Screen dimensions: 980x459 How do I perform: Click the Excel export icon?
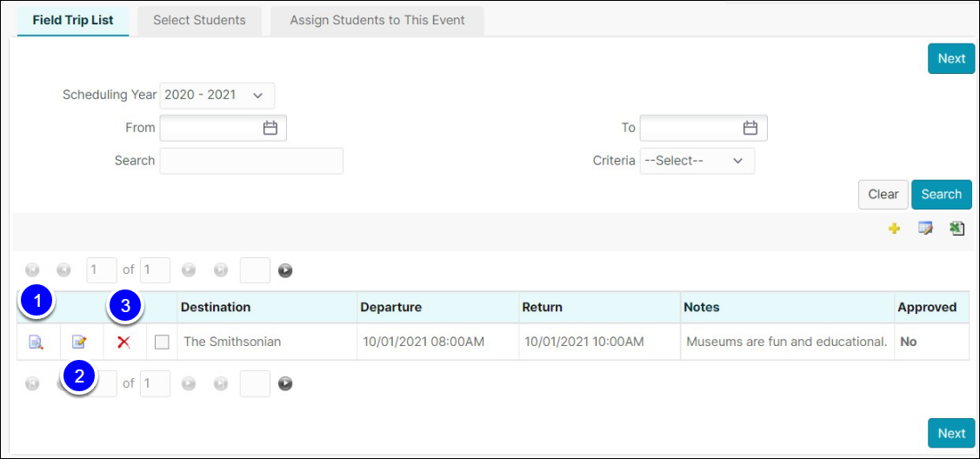pyautogui.click(x=957, y=229)
